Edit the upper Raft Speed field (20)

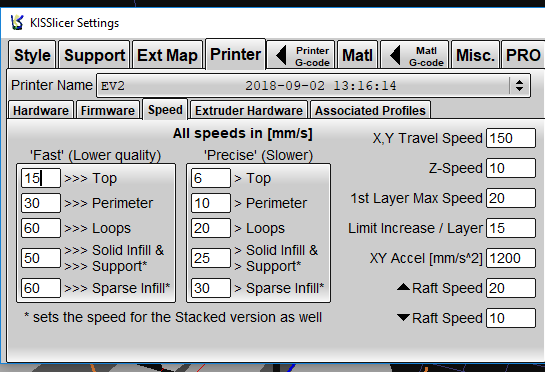[511, 288]
